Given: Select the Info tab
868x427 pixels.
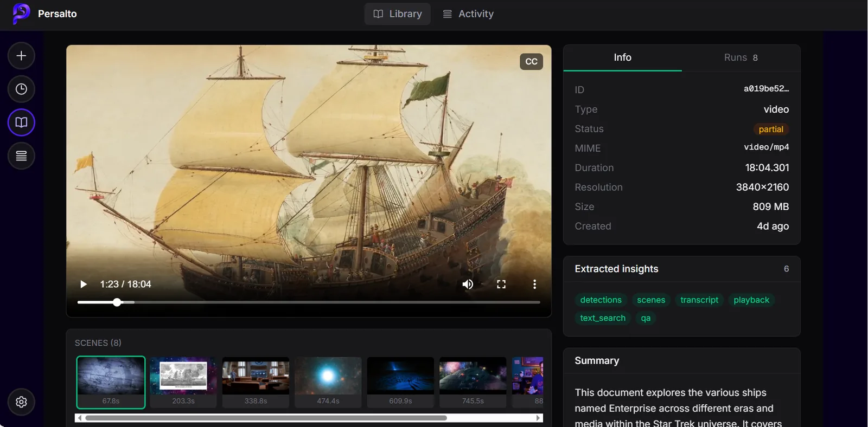Looking at the screenshot, I should pyautogui.click(x=623, y=57).
